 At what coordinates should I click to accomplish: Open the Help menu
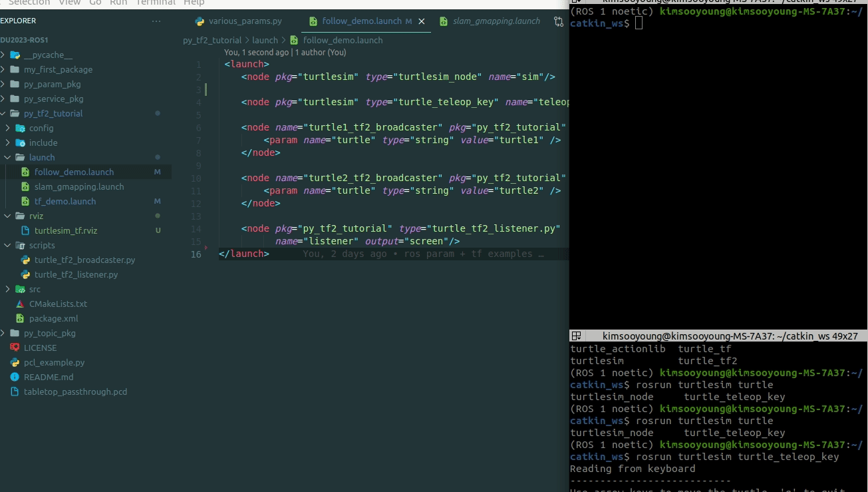point(194,3)
